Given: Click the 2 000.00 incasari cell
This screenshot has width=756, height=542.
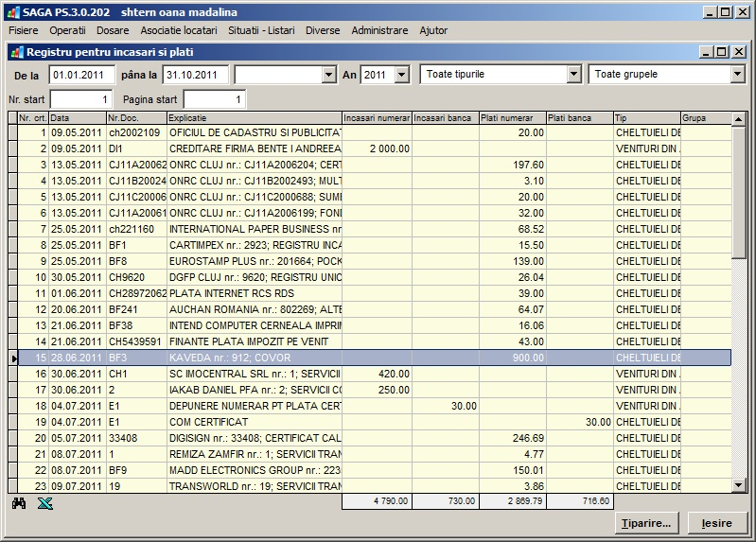Looking at the screenshot, I should (377, 149).
